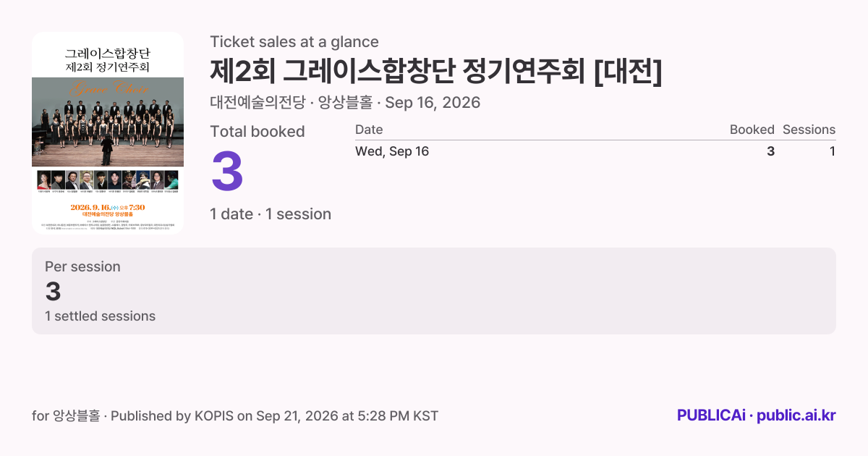Click the Booked column header
Viewport: 868px width, 456px height.
pyautogui.click(x=752, y=130)
